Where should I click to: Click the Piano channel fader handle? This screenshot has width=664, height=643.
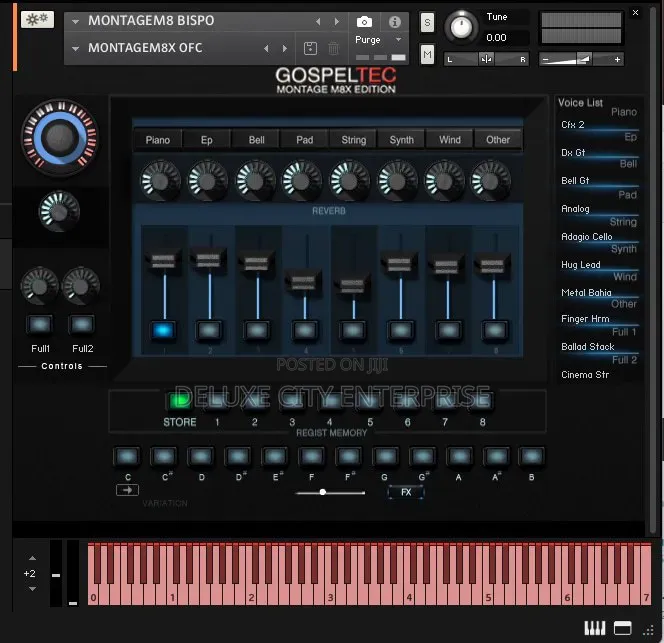pos(163,260)
